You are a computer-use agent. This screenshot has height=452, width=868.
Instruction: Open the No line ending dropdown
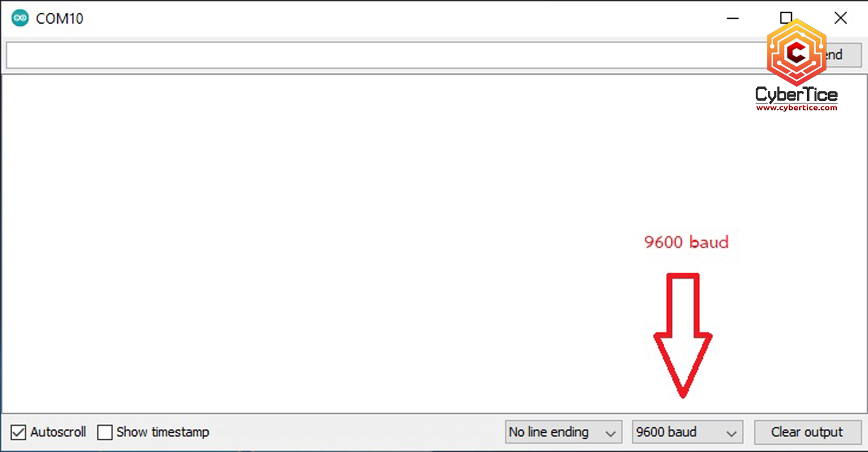(x=564, y=432)
